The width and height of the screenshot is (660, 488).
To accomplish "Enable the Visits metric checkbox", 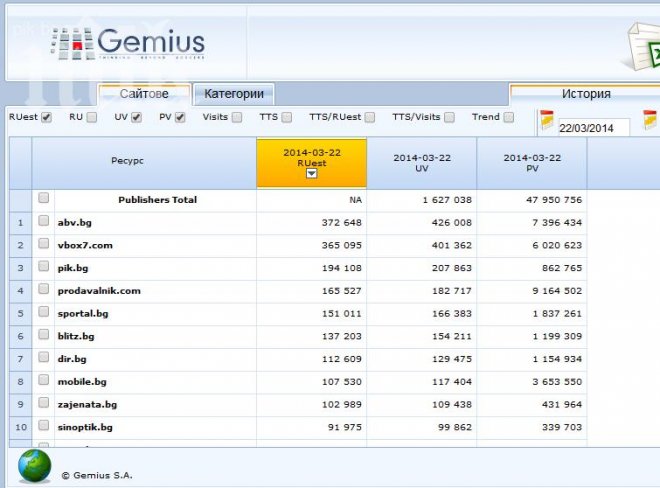I will pyautogui.click(x=237, y=117).
